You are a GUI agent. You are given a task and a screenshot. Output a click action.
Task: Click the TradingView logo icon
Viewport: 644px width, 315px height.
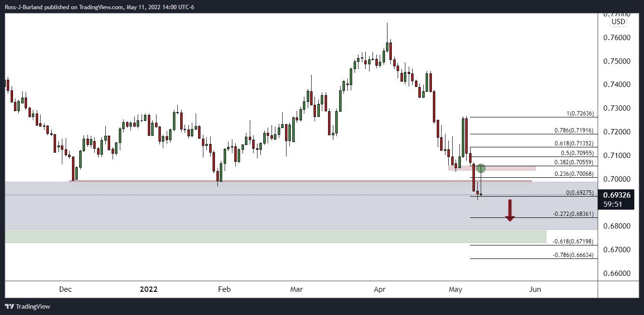click(x=9, y=306)
